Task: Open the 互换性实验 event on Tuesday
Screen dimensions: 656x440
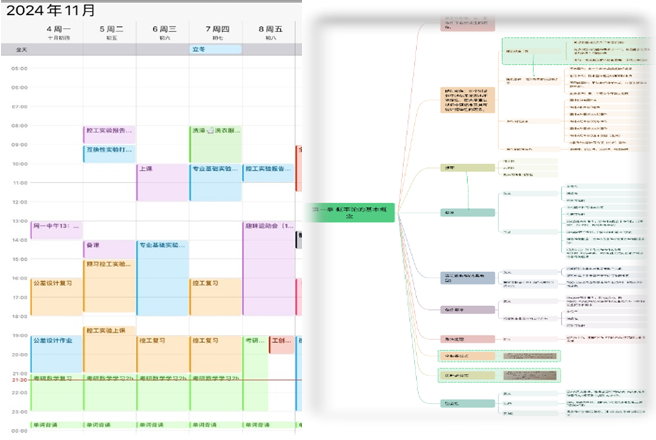Action: (x=108, y=153)
